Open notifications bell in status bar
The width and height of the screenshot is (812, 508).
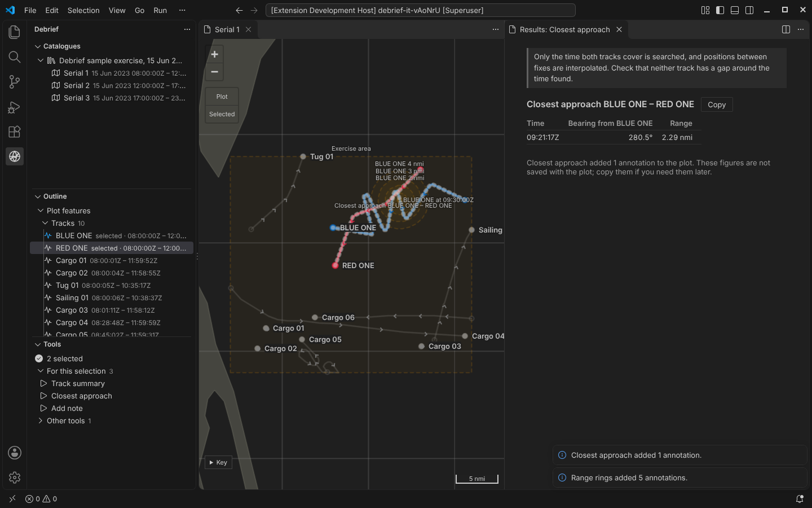(x=800, y=499)
